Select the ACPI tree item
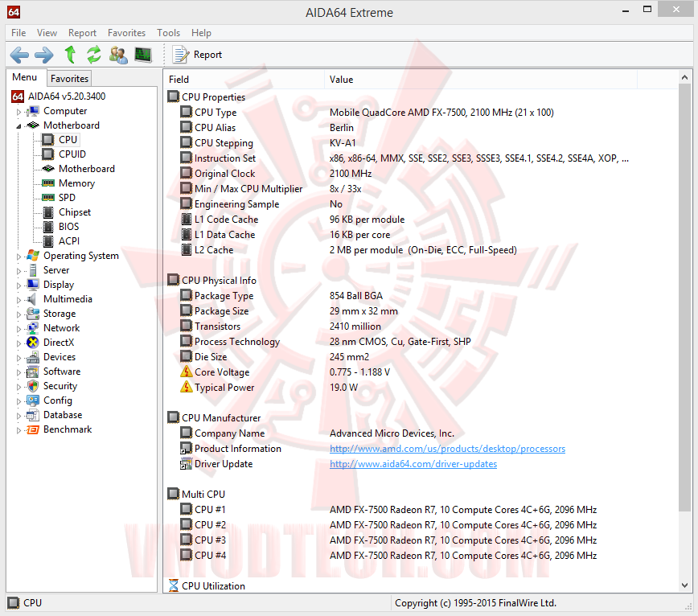 69,240
